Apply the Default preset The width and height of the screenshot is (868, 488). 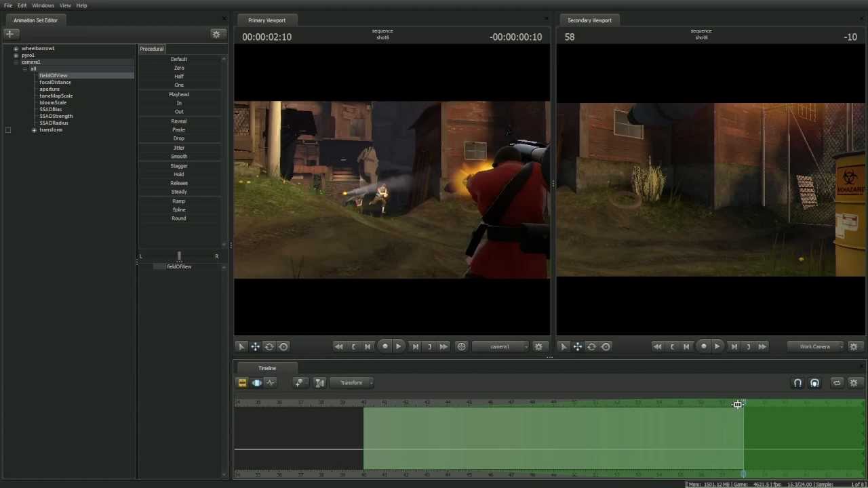tap(179, 59)
